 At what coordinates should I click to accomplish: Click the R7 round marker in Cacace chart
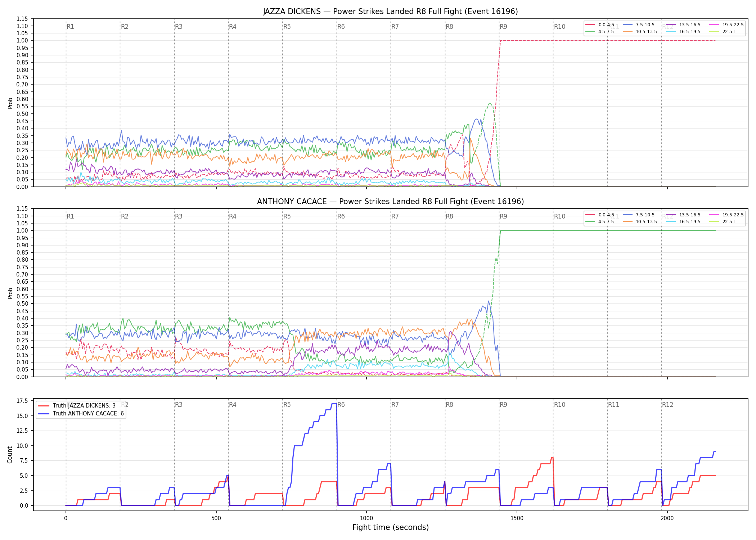pos(395,216)
